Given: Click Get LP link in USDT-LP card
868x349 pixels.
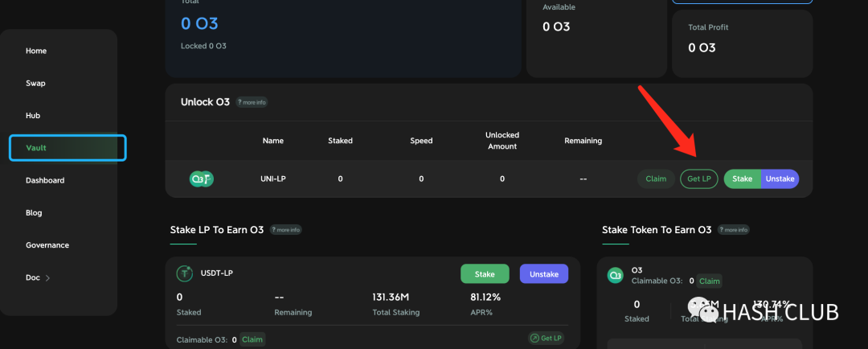Looking at the screenshot, I should pos(546,338).
